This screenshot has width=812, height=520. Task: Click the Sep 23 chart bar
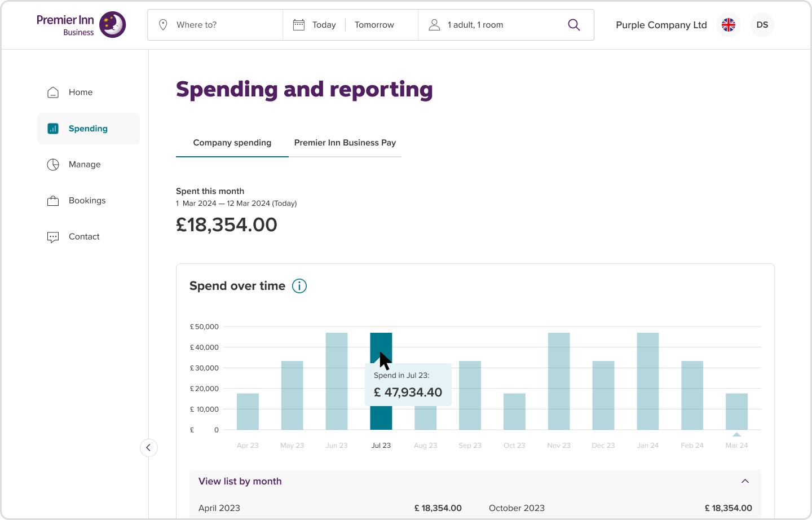click(x=470, y=395)
